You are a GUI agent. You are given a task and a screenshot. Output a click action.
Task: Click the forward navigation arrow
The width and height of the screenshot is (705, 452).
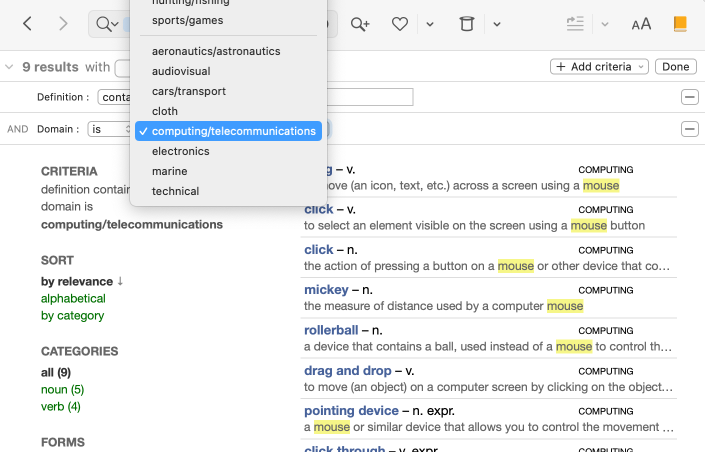[63, 24]
